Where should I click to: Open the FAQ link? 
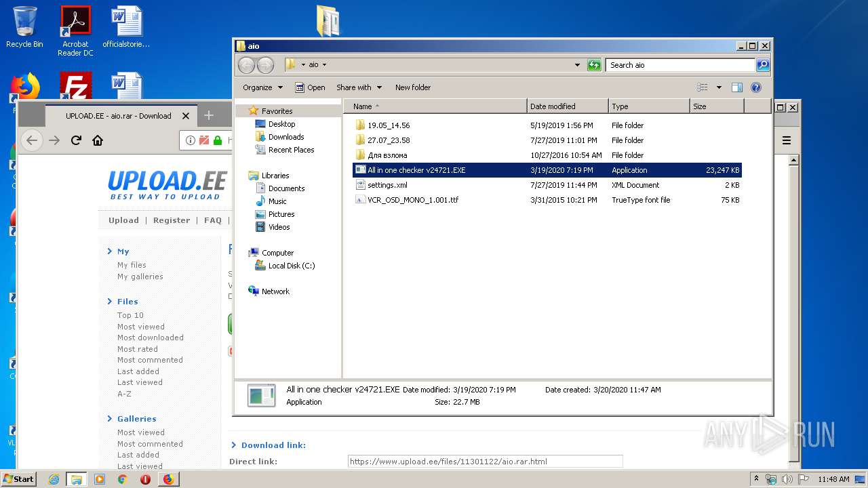[213, 220]
